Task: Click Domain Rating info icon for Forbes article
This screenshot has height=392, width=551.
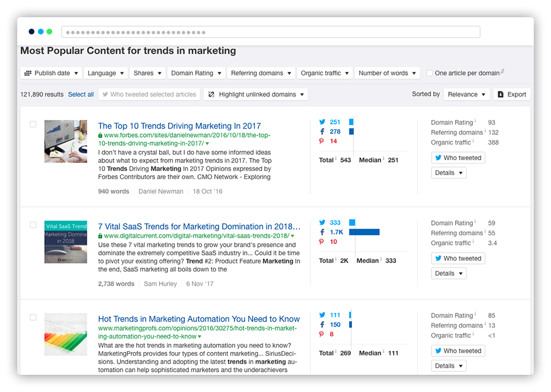Action: pyautogui.click(x=475, y=122)
